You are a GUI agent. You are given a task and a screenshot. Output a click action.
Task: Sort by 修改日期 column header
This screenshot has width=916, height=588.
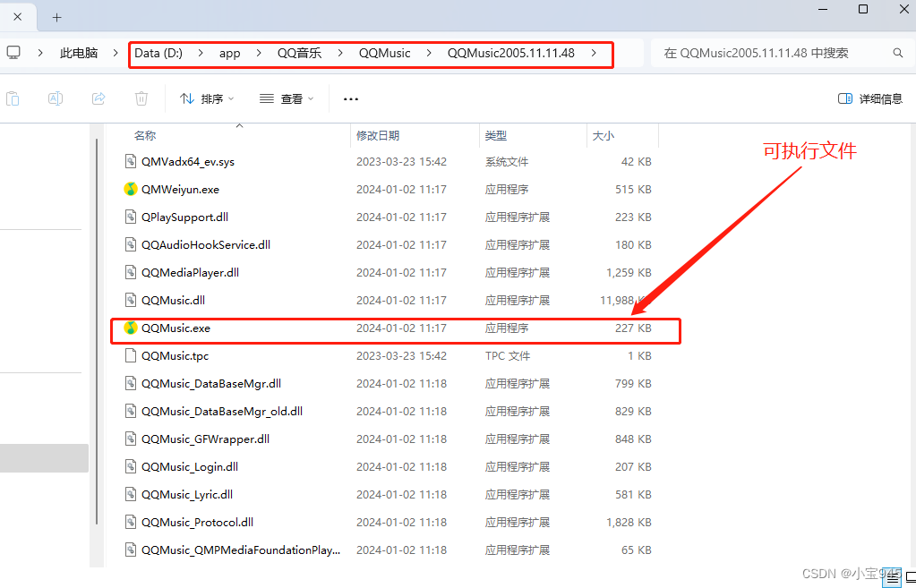click(x=378, y=135)
